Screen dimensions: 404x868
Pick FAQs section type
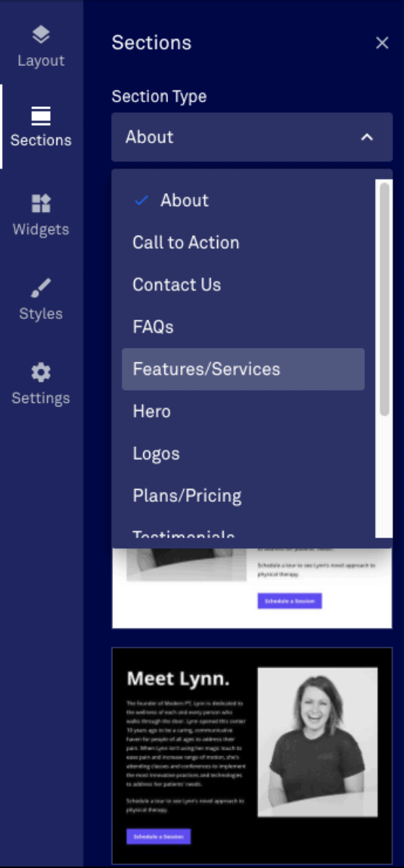[x=243, y=327]
